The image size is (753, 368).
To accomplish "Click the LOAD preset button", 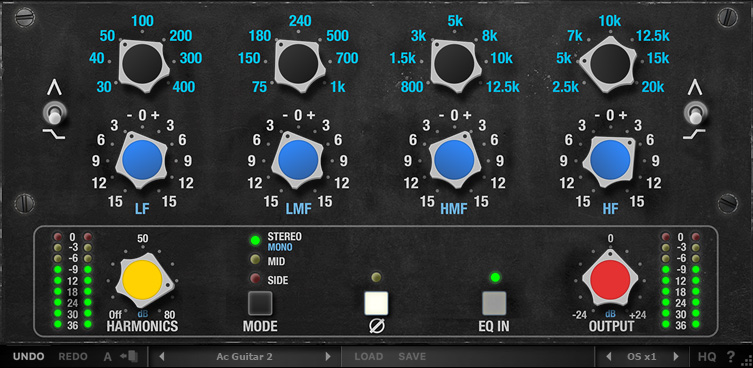I will tap(369, 356).
